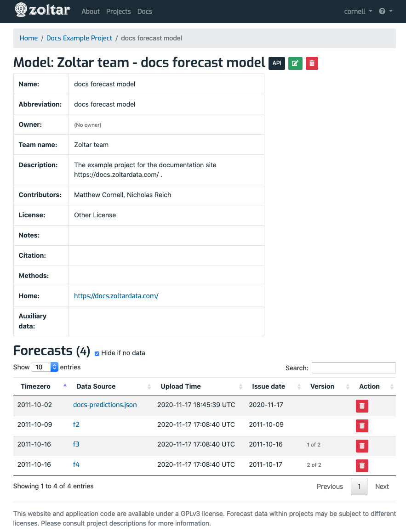The image size is (406, 532).
Task: Select issue date 2011-10-09
Action: pyautogui.click(x=266, y=424)
